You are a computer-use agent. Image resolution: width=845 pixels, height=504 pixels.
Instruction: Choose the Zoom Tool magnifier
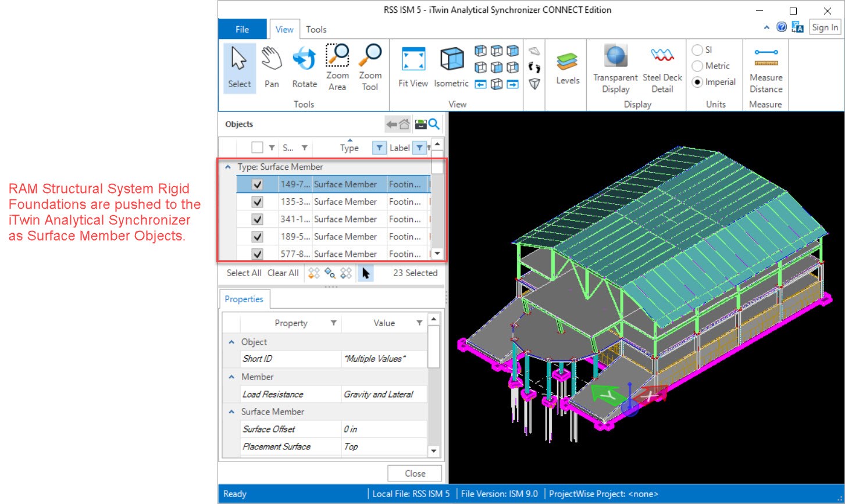[370, 68]
